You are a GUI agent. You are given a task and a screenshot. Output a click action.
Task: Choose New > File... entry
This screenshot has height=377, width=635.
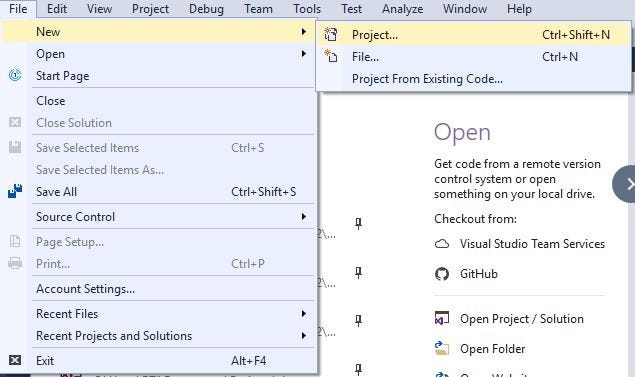(x=474, y=57)
